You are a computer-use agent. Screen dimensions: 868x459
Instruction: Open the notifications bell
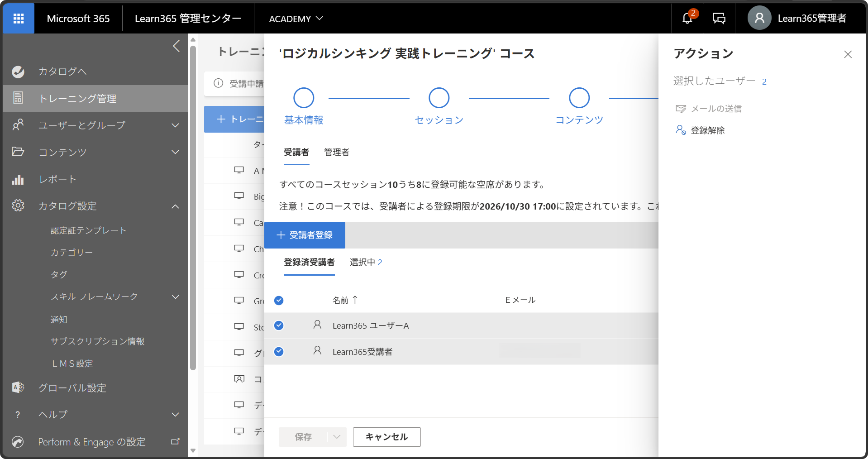[x=687, y=19]
